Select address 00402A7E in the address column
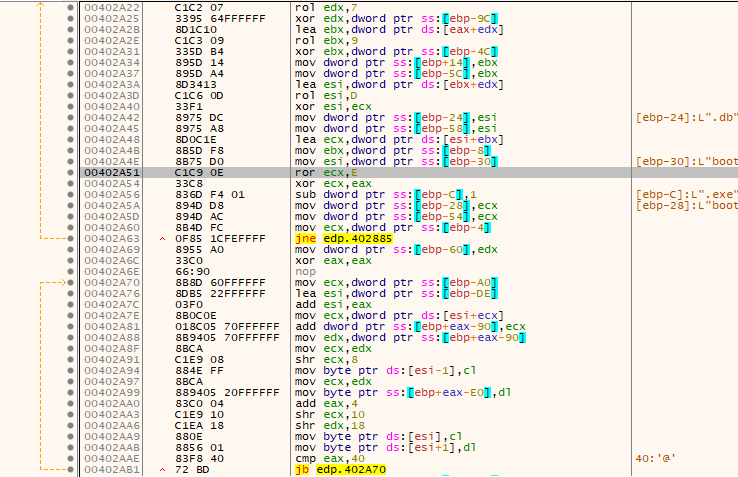The height and width of the screenshot is (477, 738). pyautogui.click(x=112, y=315)
